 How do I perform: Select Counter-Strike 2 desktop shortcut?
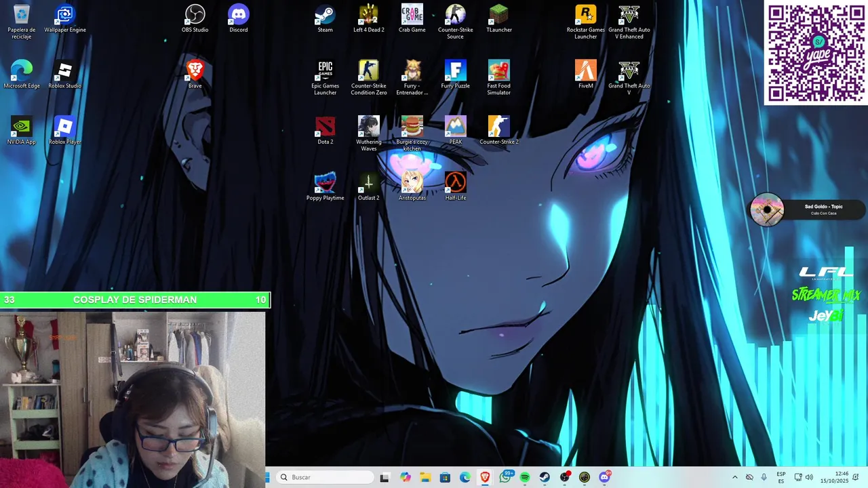[499, 131]
